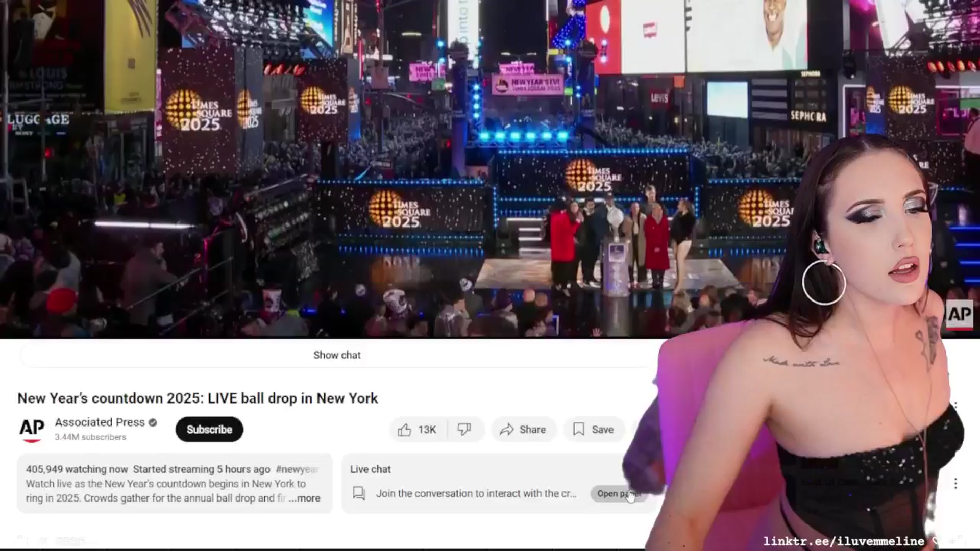
Task: Subscribe to Associated Press channel
Action: pos(209,430)
